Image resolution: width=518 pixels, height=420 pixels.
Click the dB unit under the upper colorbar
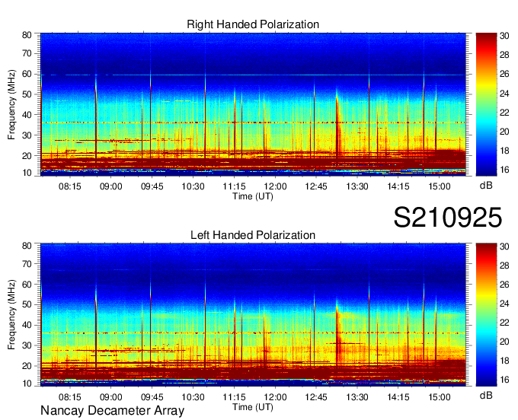click(x=486, y=186)
